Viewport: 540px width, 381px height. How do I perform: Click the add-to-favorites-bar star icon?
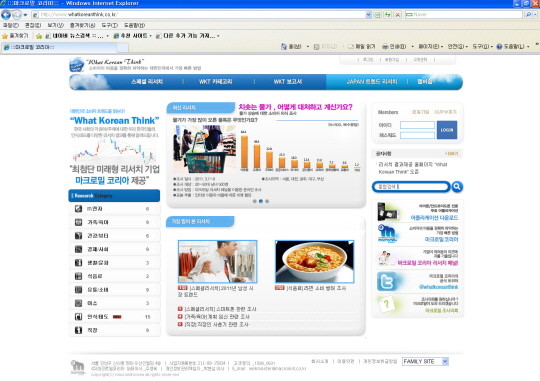[39, 36]
